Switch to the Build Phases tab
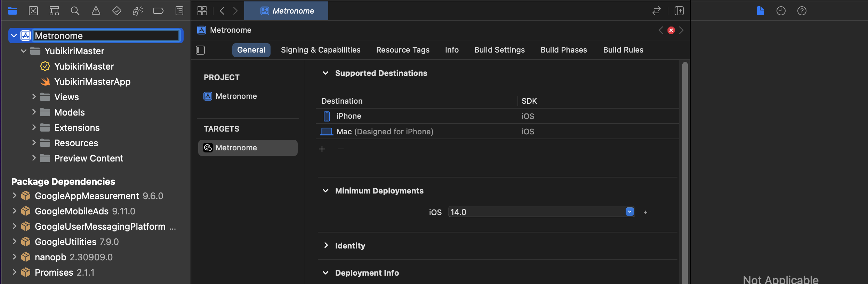 564,50
